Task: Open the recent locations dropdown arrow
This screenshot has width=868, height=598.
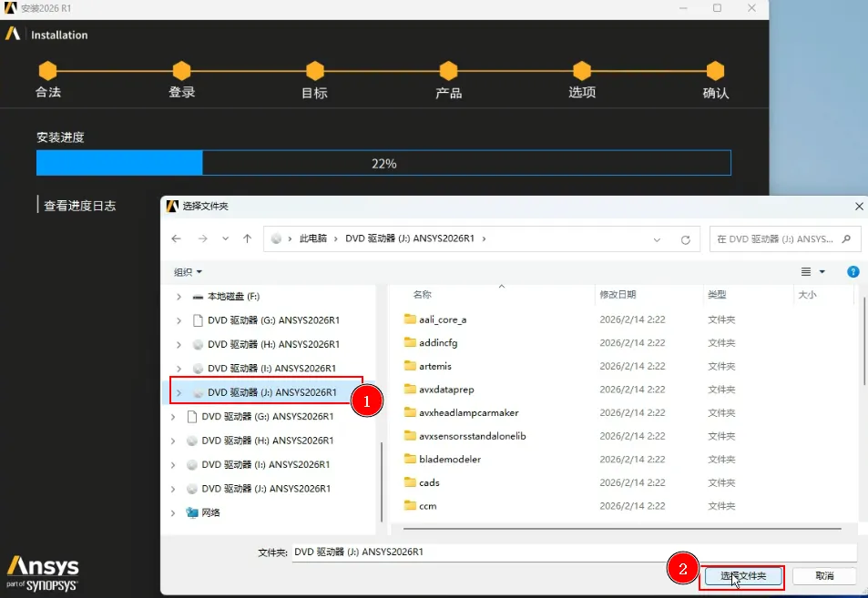Action: click(225, 238)
